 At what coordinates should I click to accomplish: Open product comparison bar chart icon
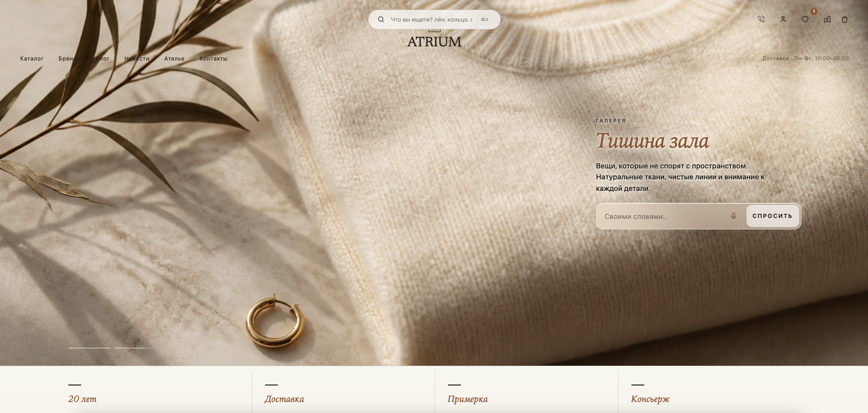click(x=827, y=19)
